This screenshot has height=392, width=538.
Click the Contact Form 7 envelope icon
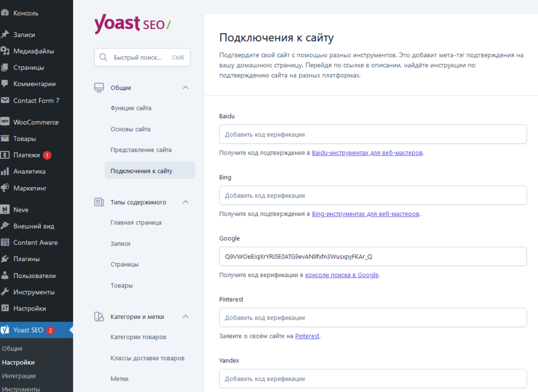[5, 100]
